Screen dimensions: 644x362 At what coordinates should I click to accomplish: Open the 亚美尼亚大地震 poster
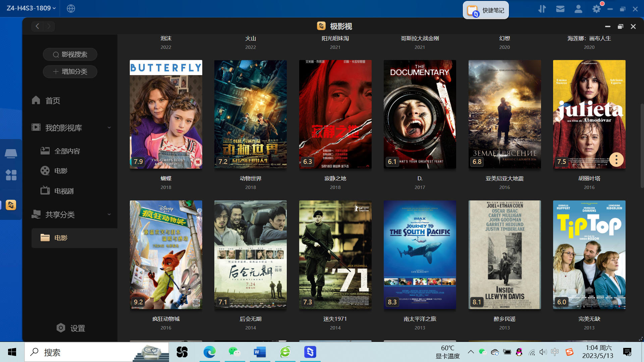pyautogui.click(x=505, y=114)
